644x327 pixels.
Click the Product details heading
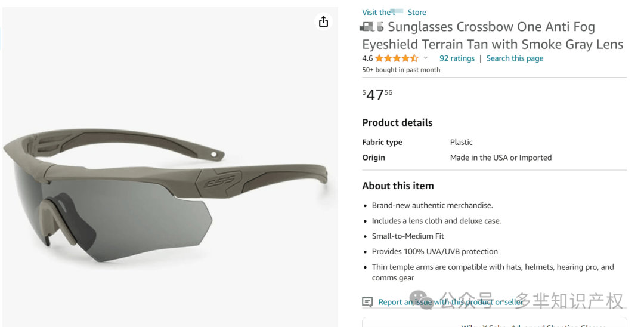(397, 122)
